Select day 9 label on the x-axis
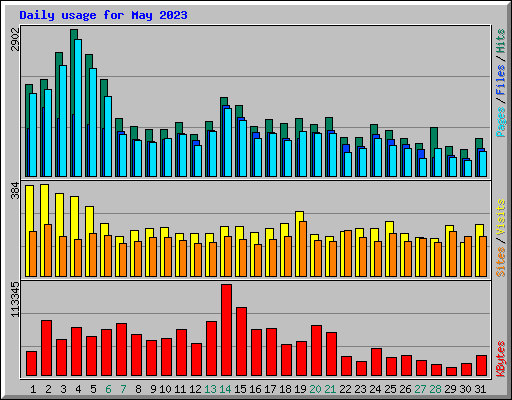The height and width of the screenshot is (400, 512). tap(153, 389)
